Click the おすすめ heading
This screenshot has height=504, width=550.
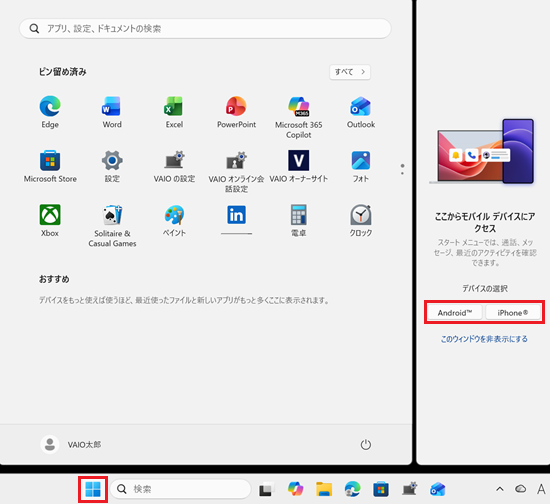[54, 279]
